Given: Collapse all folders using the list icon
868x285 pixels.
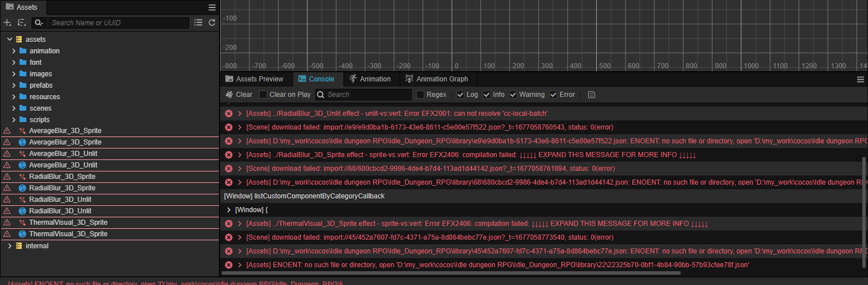Looking at the screenshot, I should point(198,22).
